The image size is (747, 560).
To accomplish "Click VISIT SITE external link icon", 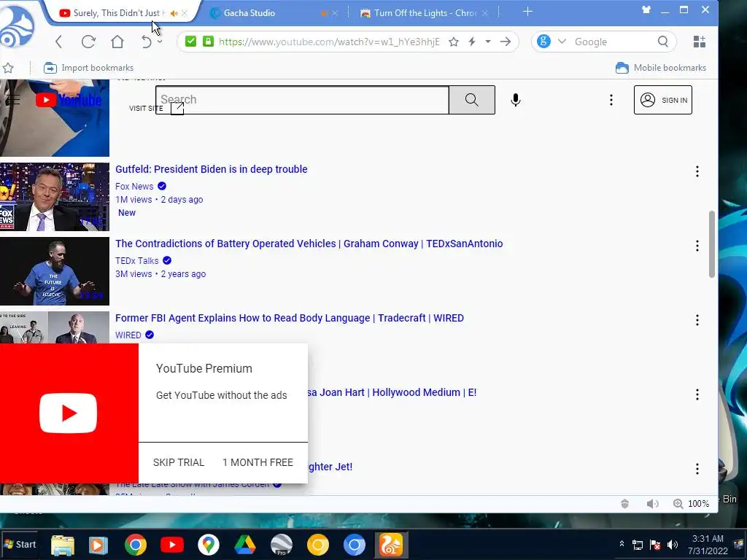I will (177, 108).
